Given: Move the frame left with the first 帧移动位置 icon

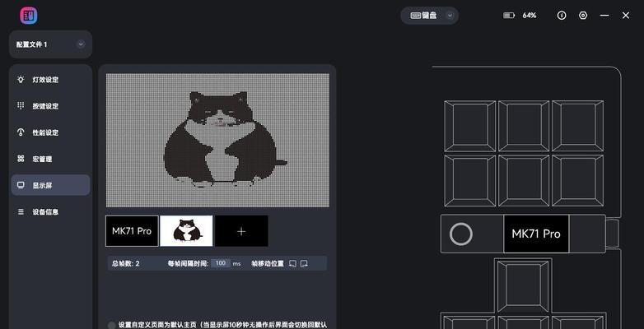Looking at the screenshot, I should [x=292, y=263].
